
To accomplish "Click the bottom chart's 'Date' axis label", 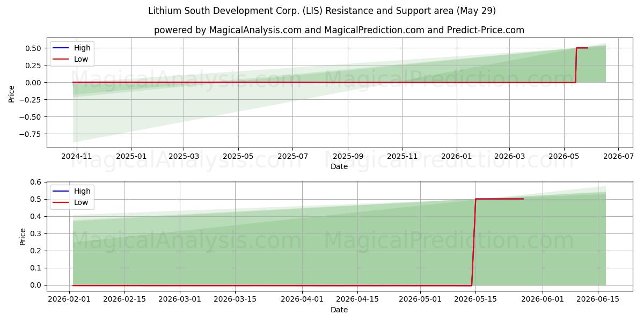I will (x=339, y=310).
